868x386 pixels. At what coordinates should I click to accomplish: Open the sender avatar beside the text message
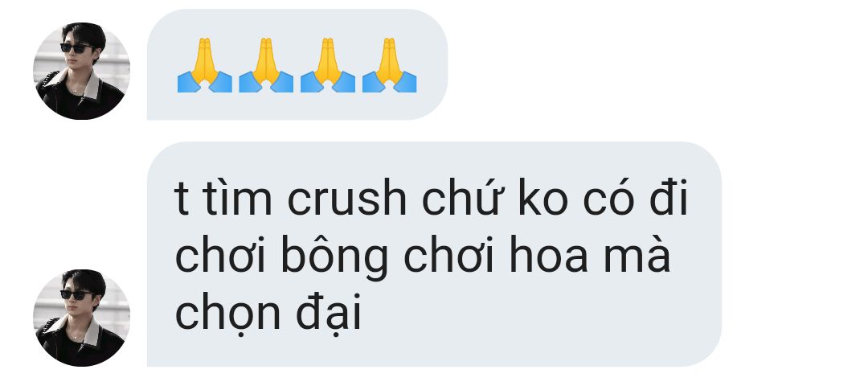[81, 318]
